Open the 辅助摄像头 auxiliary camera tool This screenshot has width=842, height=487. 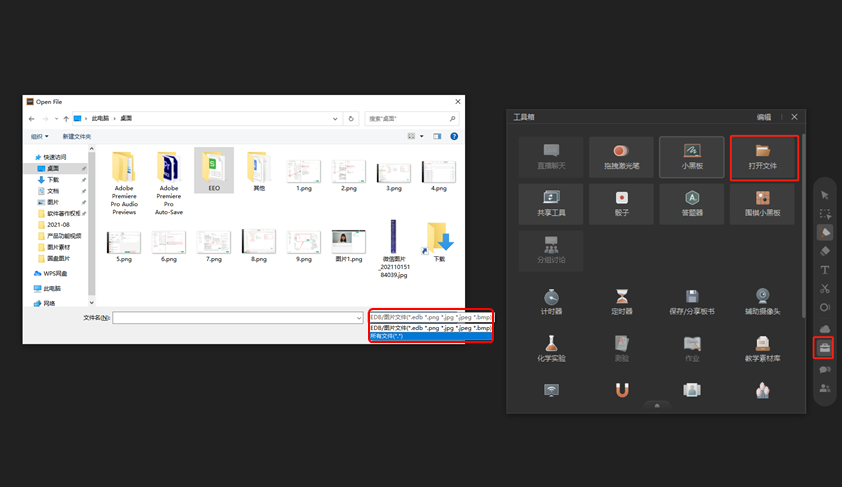click(x=763, y=302)
